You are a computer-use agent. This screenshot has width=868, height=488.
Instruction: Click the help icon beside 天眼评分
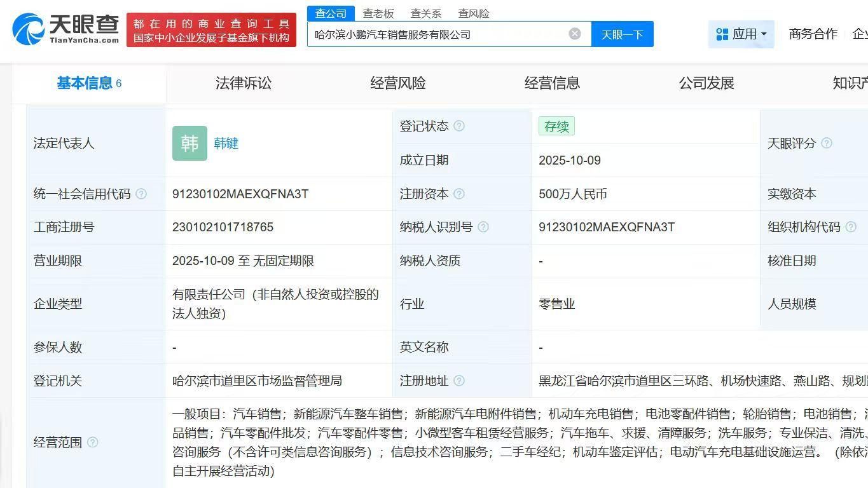coord(827,143)
